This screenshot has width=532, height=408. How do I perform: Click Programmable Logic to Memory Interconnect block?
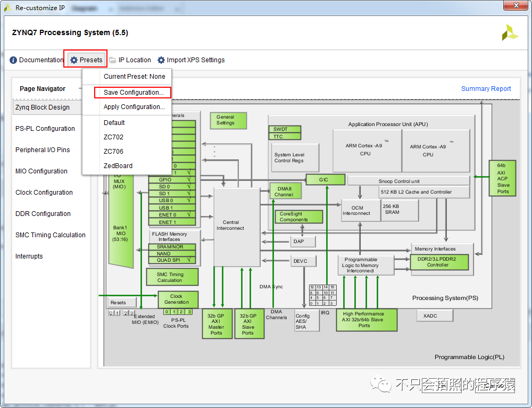[366, 265]
